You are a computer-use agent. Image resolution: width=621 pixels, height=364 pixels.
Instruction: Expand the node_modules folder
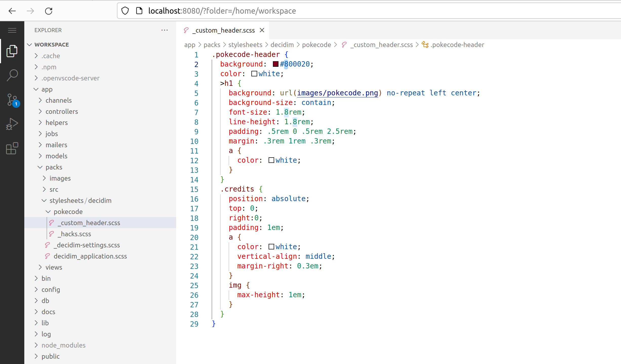[x=36, y=345]
